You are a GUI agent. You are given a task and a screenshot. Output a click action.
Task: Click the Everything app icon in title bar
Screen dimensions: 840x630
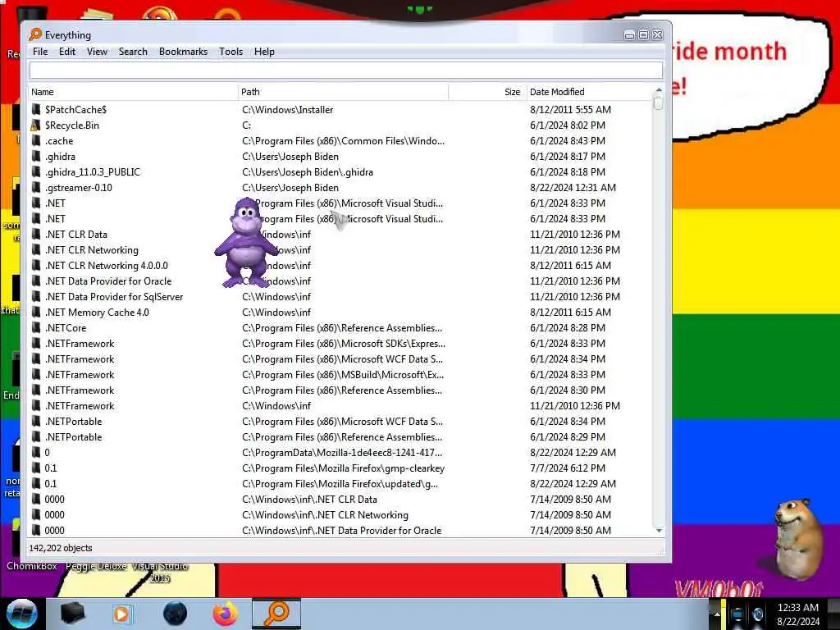pyautogui.click(x=35, y=34)
